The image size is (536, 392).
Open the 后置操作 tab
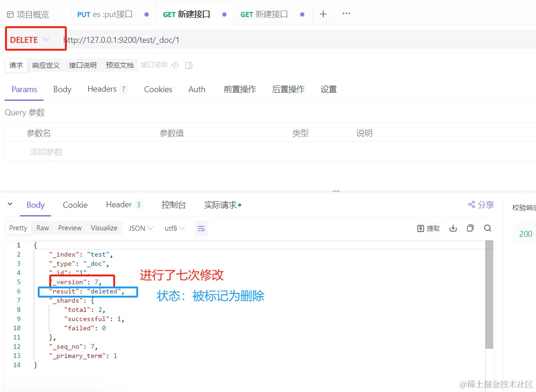pos(288,89)
